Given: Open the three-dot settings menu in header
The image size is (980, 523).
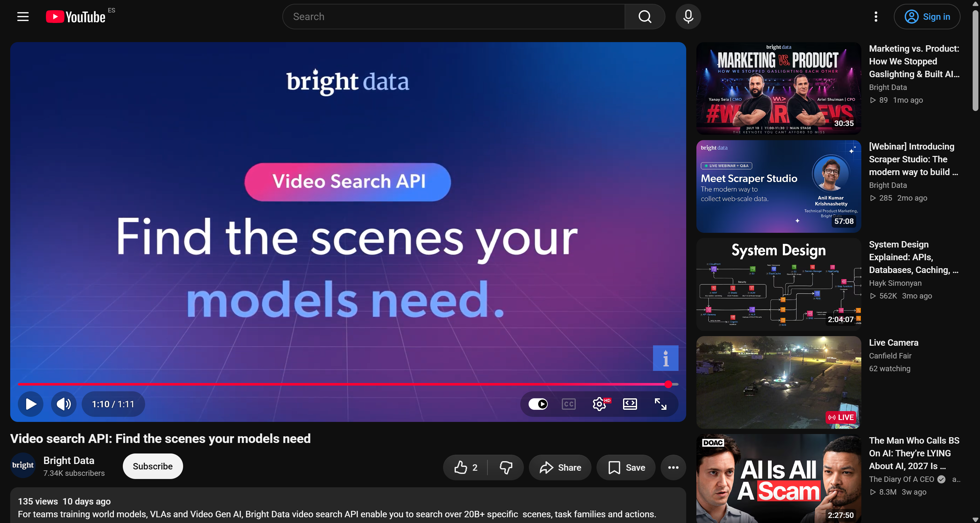Looking at the screenshot, I should [876, 17].
